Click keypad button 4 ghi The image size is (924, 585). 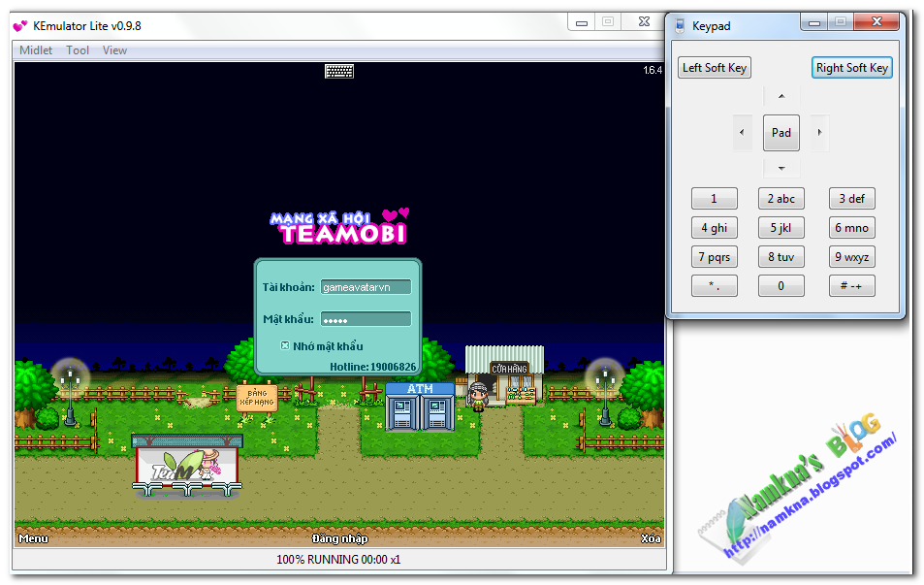click(x=715, y=228)
